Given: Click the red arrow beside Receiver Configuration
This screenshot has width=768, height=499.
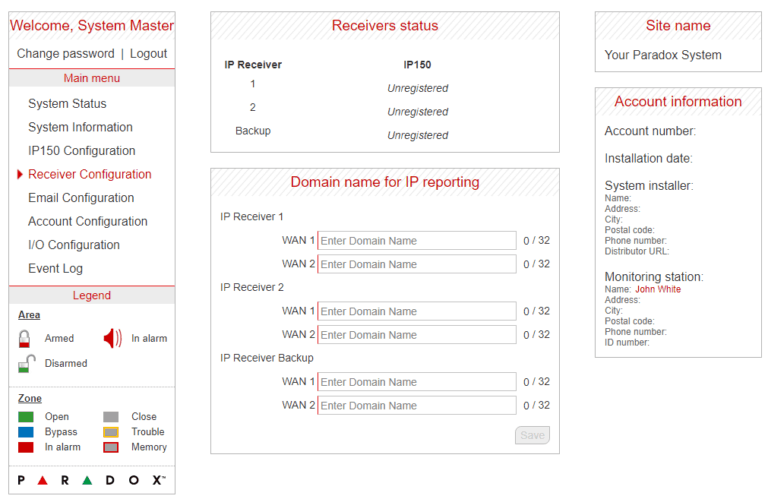Looking at the screenshot, I should click(20, 175).
